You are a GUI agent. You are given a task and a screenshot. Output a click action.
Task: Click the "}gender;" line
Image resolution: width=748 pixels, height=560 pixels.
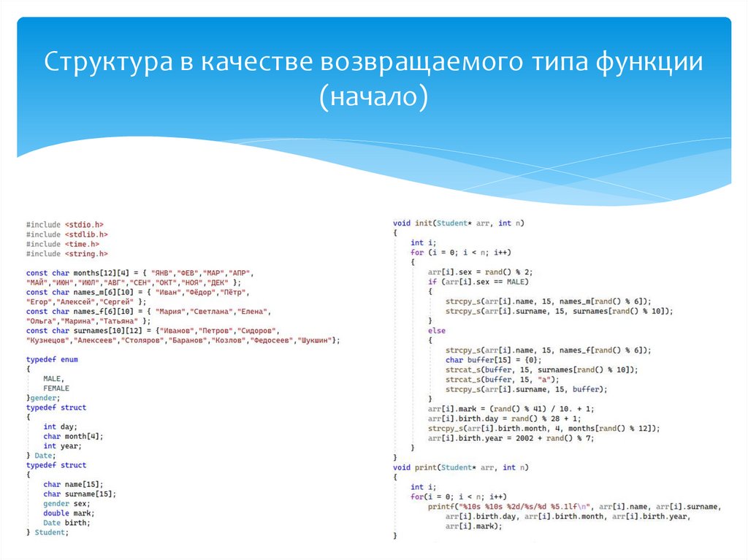[43, 398]
